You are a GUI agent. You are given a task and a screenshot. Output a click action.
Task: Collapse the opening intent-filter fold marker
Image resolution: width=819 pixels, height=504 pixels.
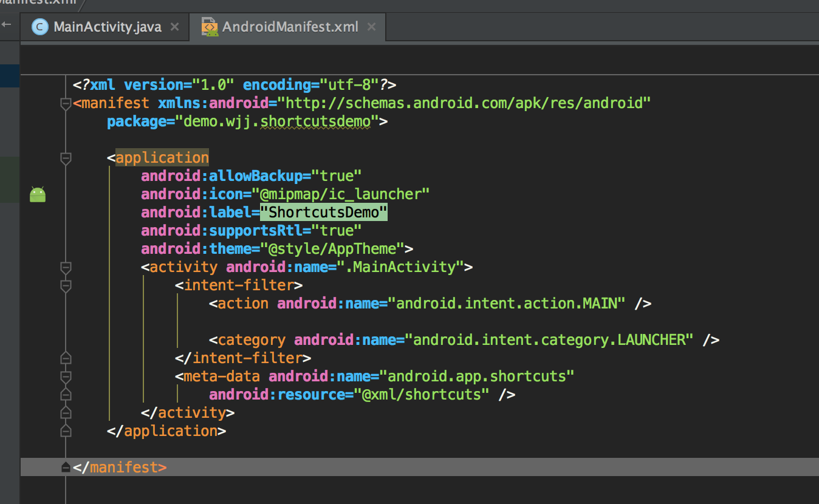(x=66, y=285)
